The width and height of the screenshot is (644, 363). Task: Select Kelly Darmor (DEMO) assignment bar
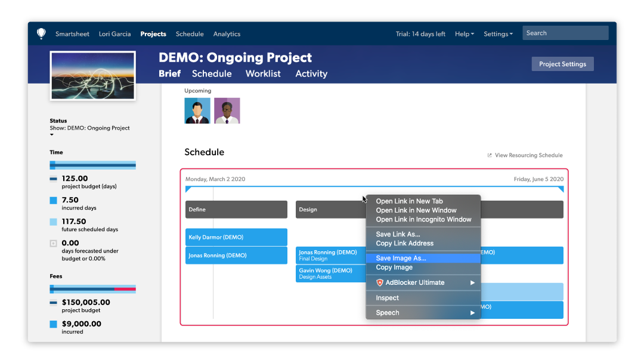236,237
